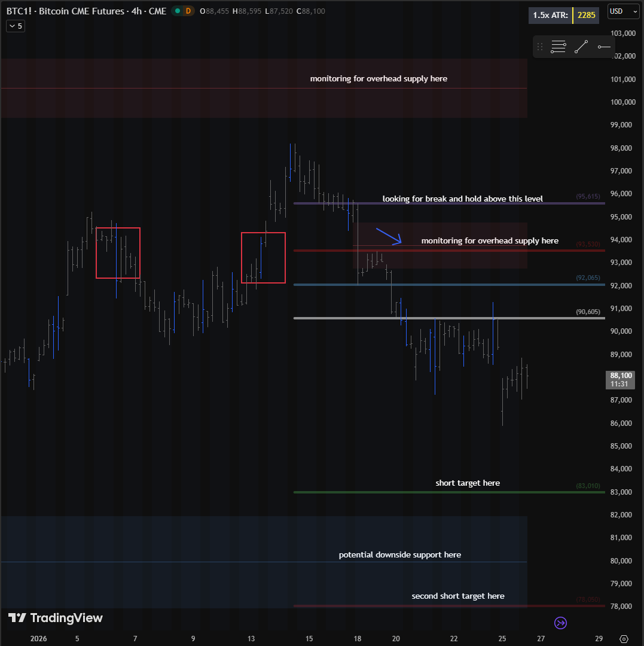Click the 22 date on time axis
Screen dimensions: 644x646
(454, 639)
